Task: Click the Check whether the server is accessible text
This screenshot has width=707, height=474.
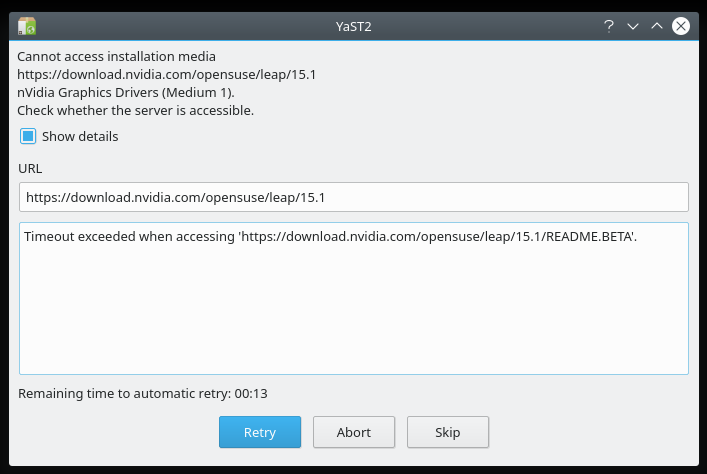Action: (x=135, y=110)
